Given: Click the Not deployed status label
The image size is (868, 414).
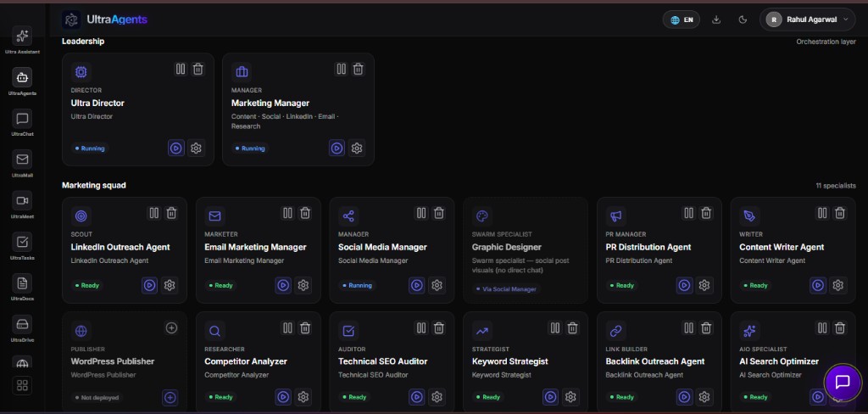Looking at the screenshot, I should pyautogui.click(x=97, y=397).
